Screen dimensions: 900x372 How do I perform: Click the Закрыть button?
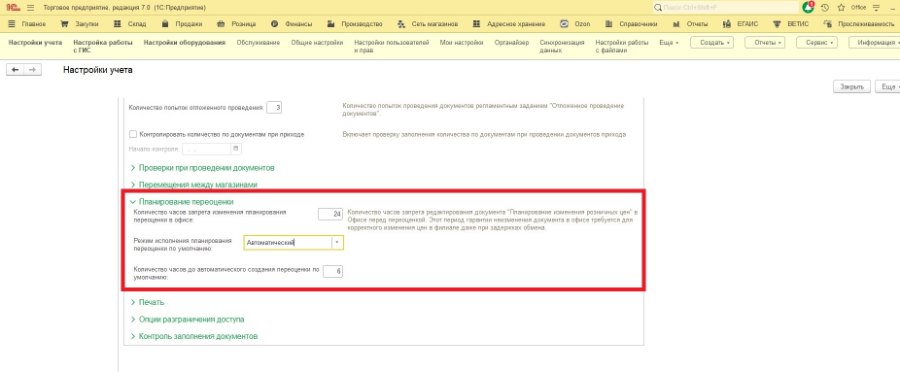click(x=852, y=87)
